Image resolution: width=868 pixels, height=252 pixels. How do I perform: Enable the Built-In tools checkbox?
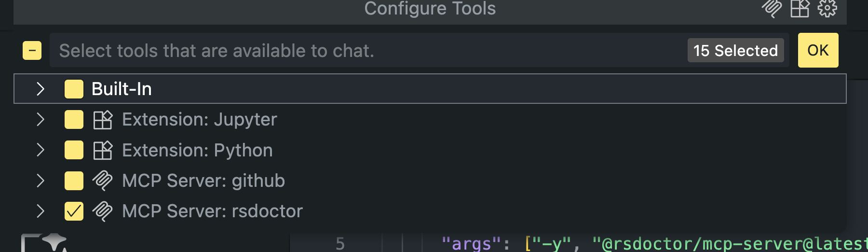point(74,89)
